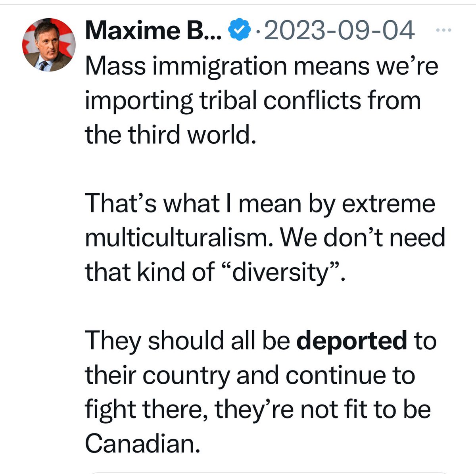Open the "Maxime B..." profile name
476x474 pixels.
(x=153, y=31)
